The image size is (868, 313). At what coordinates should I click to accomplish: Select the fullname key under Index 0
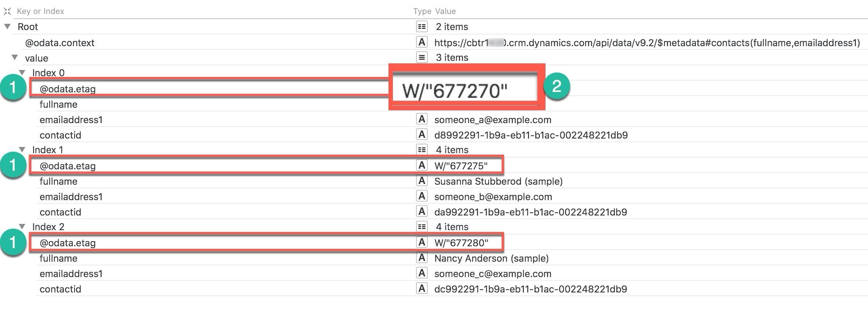click(58, 104)
